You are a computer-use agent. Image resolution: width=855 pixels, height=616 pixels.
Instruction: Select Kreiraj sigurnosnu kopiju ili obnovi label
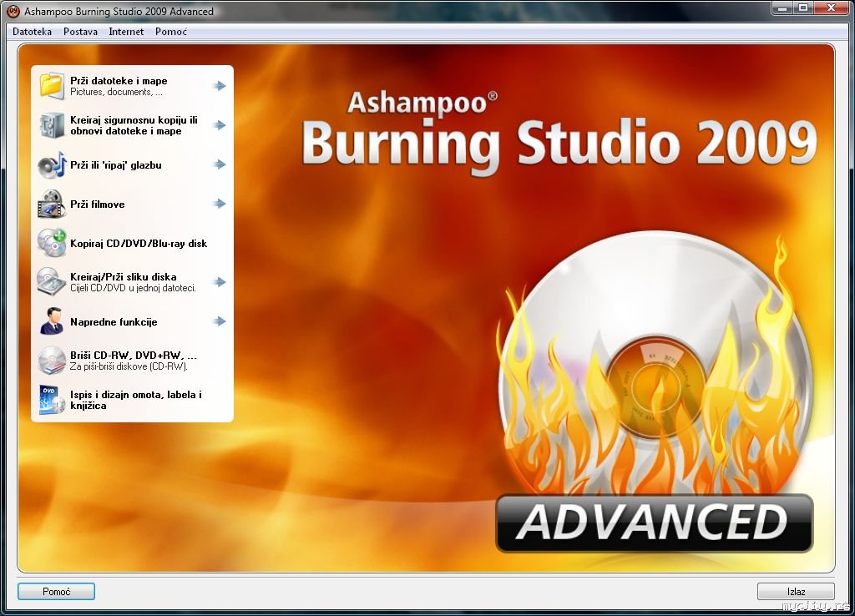[134, 125]
